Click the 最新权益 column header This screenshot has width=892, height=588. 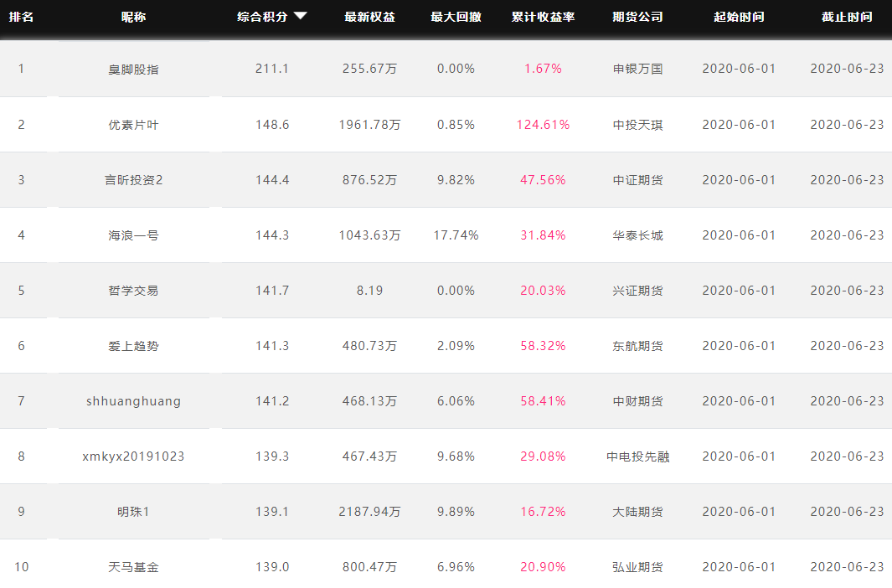tap(369, 17)
